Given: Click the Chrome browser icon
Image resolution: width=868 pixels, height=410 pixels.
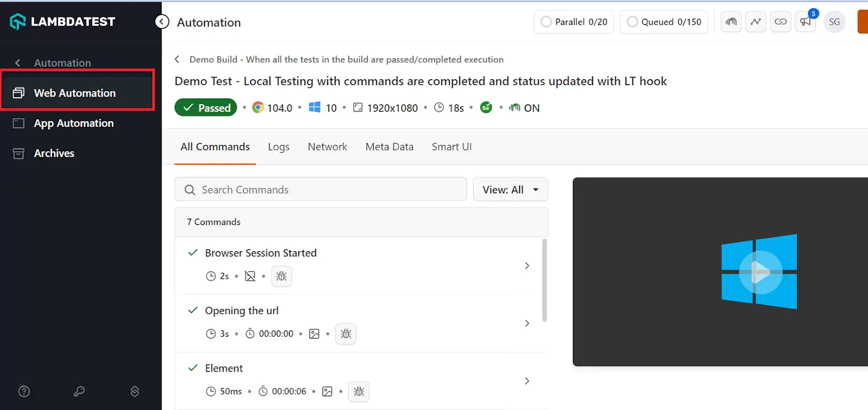Looking at the screenshot, I should (258, 107).
